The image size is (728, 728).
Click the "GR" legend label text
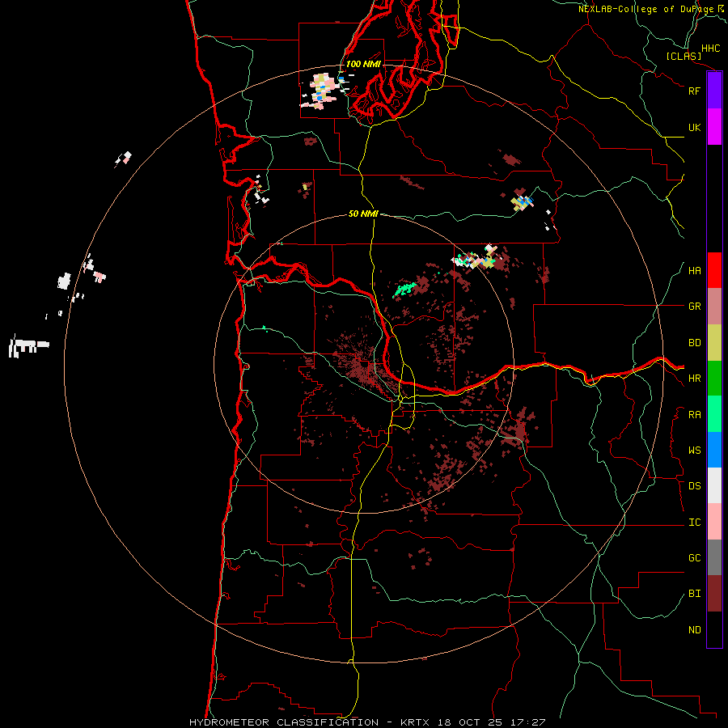pos(694,307)
